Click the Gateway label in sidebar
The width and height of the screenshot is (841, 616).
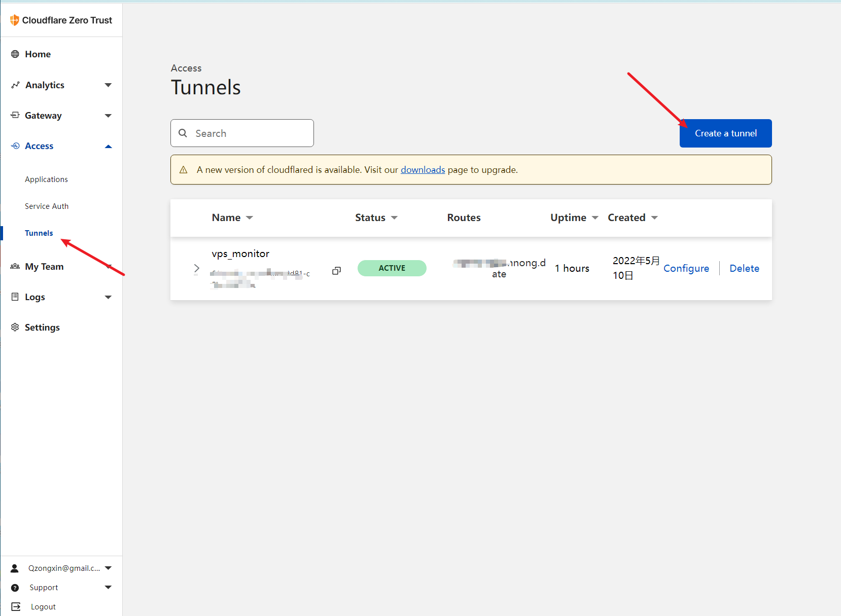(x=43, y=116)
